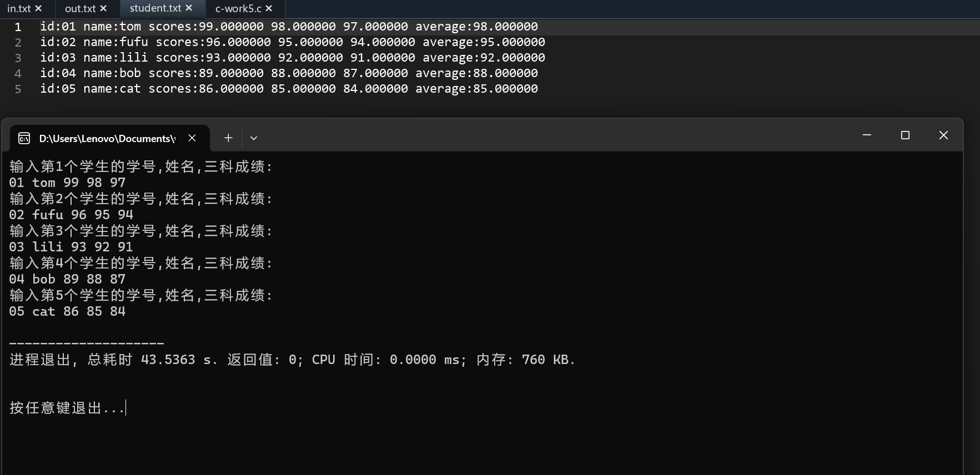The image size is (980, 475).
Task: Click the line with name:bob
Action: (x=289, y=73)
